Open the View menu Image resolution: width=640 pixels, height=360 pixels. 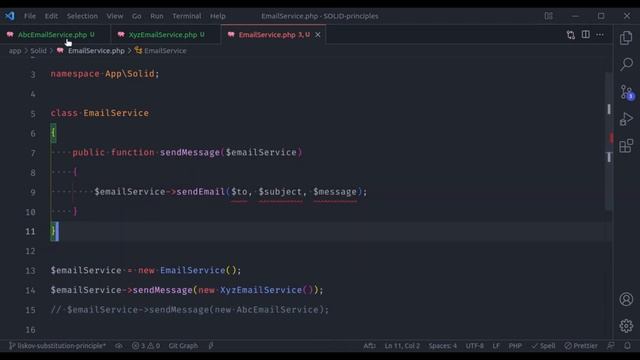115,16
